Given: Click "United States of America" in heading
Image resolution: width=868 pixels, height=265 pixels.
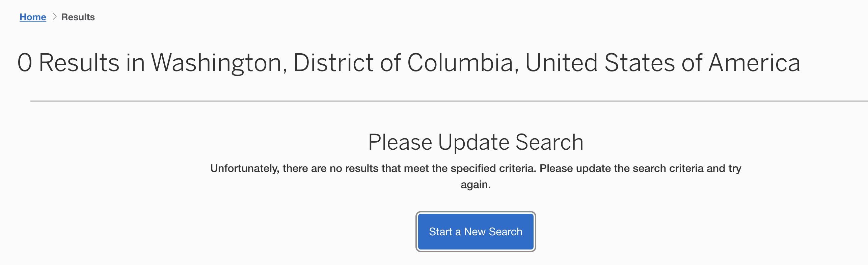Looking at the screenshot, I should [x=662, y=63].
